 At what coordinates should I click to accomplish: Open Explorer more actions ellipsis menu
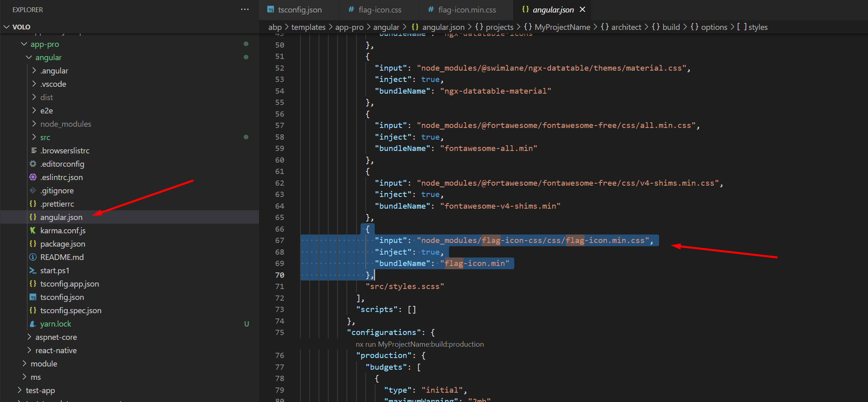[244, 9]
